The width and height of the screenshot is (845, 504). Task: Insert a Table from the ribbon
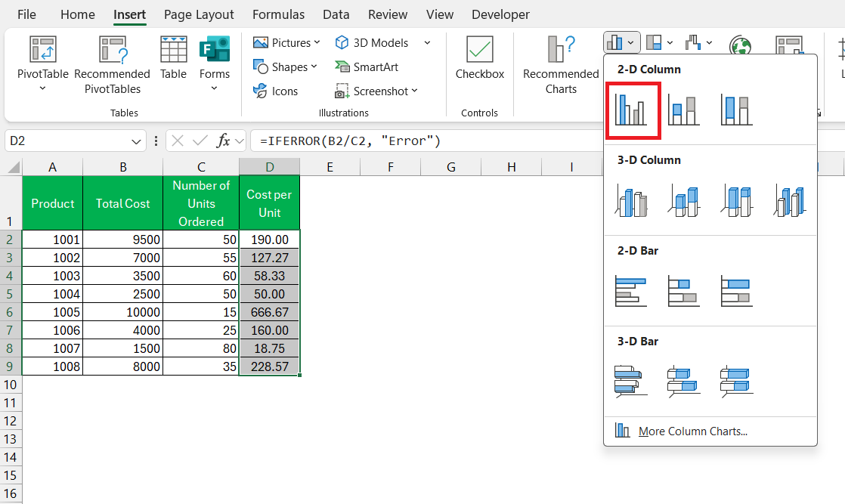[173, 58]
